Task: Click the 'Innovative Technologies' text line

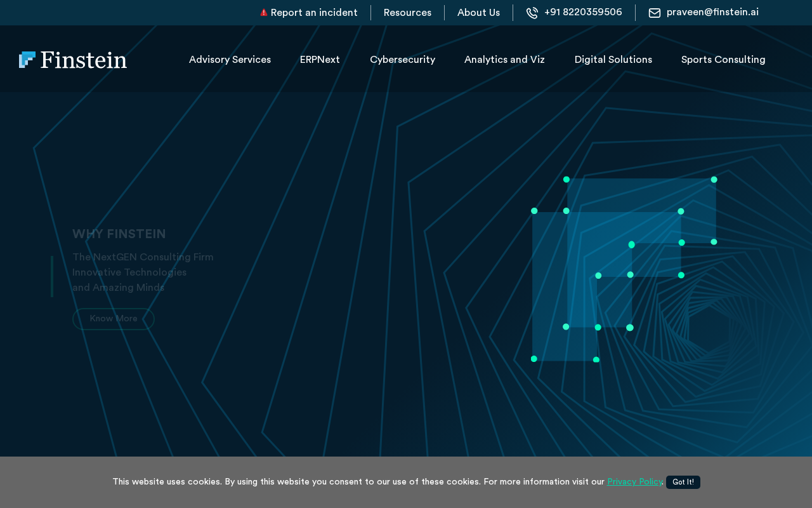Action: 129,272
